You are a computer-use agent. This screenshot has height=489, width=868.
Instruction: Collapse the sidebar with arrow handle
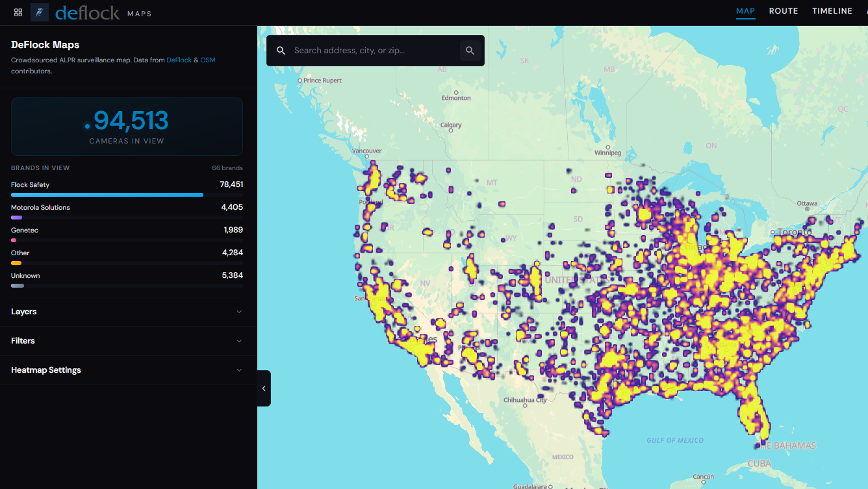pos(264,388)
